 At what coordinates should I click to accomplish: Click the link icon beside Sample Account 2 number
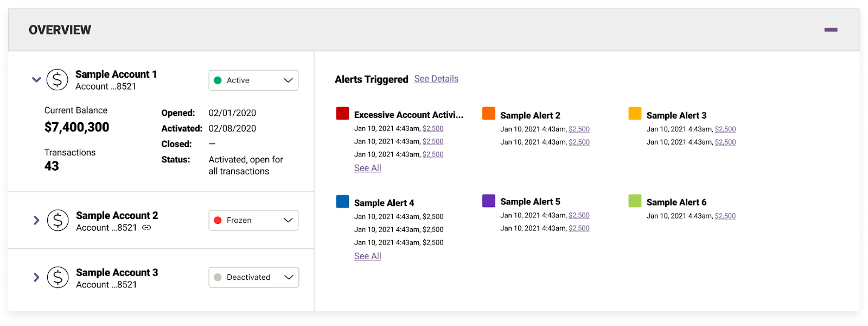pyautogui.click(x=146, y=228)
